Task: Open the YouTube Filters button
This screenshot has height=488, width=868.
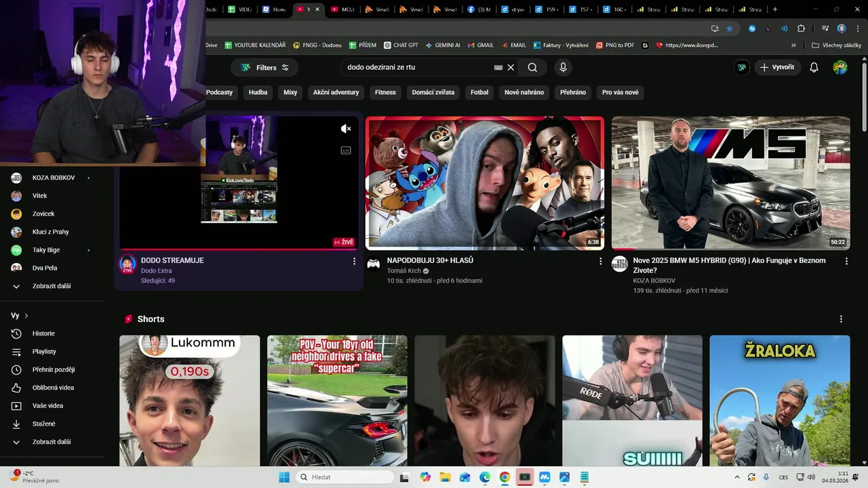Action: pyautogui.click(x=264, y=68)
